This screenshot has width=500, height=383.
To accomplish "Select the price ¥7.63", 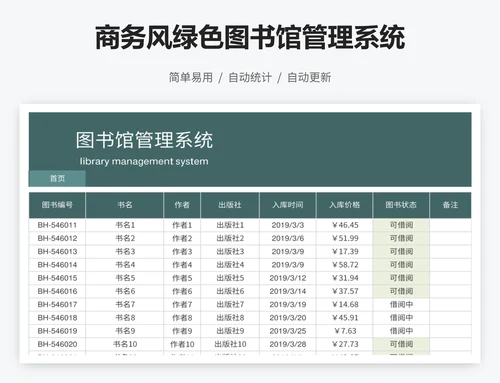I will pyautogui.click(x=345, y=331).
